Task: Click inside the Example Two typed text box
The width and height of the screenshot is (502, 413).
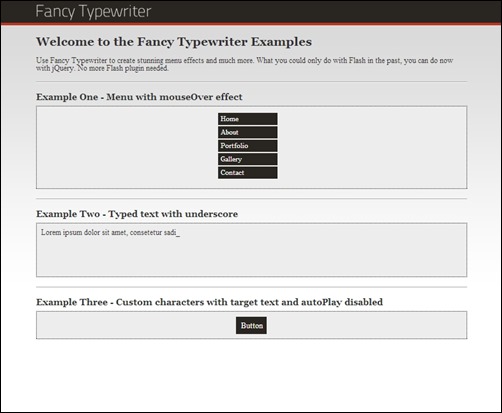Action: pyautogui.click(x=252, y=250)
